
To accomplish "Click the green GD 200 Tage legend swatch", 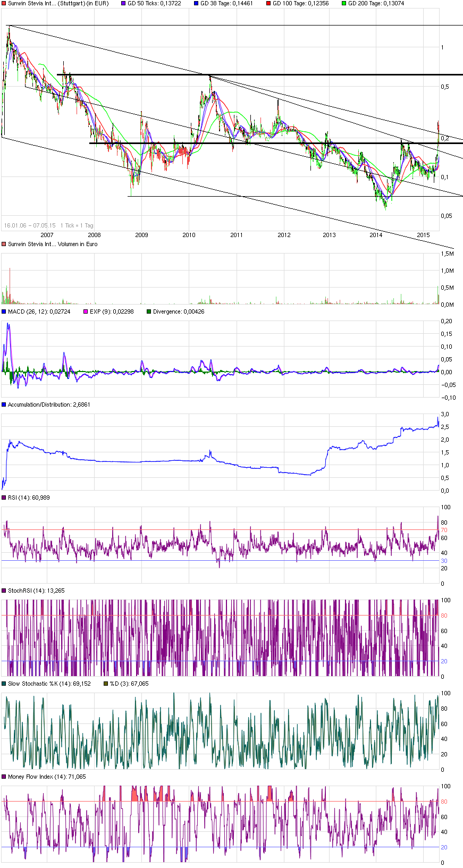I will coord(344,3).
